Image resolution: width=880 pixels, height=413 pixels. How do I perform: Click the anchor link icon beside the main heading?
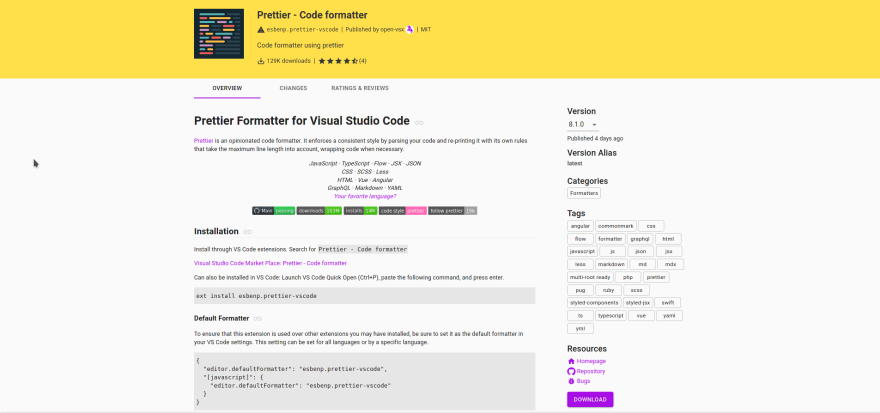click(419, 122)
